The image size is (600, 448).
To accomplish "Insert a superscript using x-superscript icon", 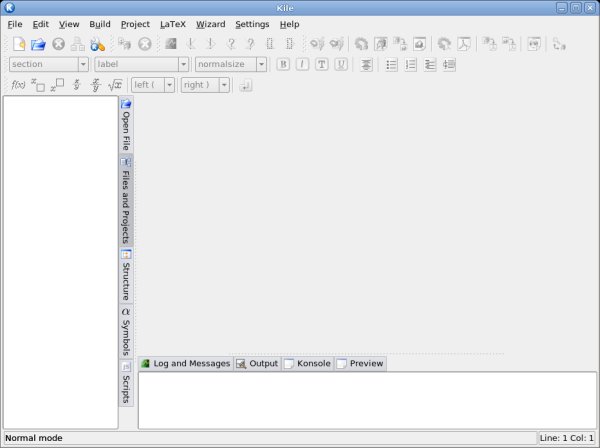I will point(57,85).
